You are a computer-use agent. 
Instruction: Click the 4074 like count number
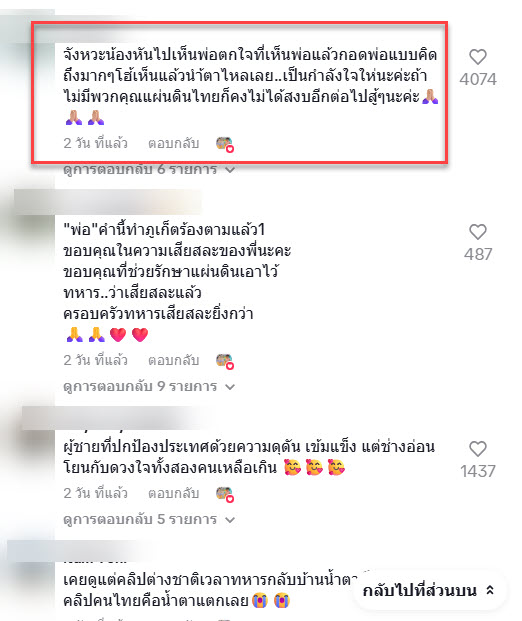(478, 79)
